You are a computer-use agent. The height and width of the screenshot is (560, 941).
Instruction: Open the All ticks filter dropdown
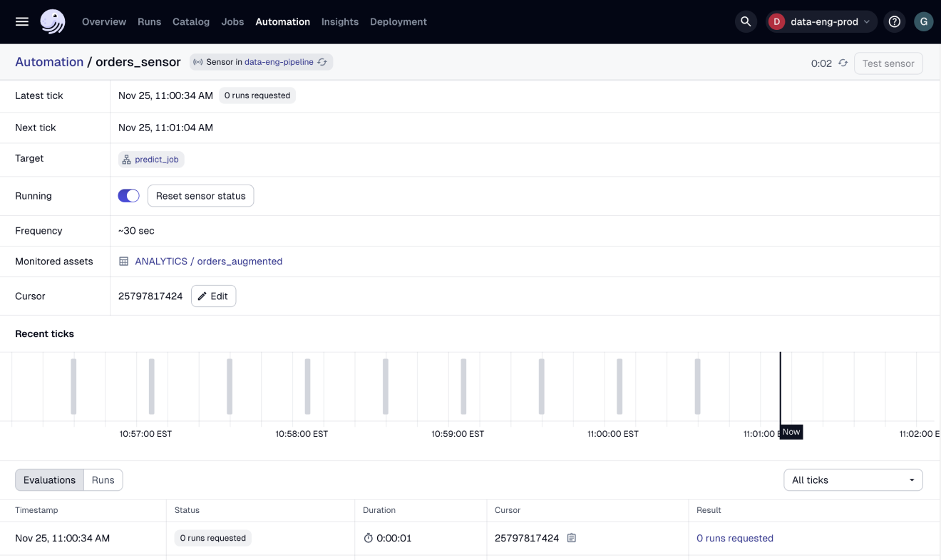853,479
